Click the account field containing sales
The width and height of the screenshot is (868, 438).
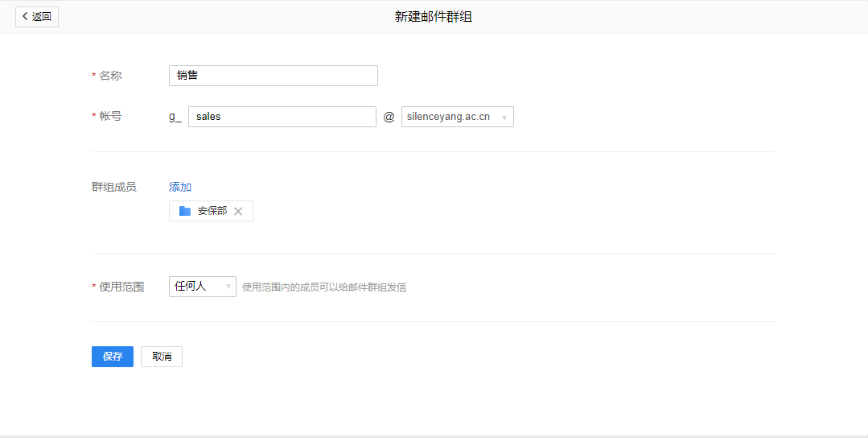click(282, 117)
